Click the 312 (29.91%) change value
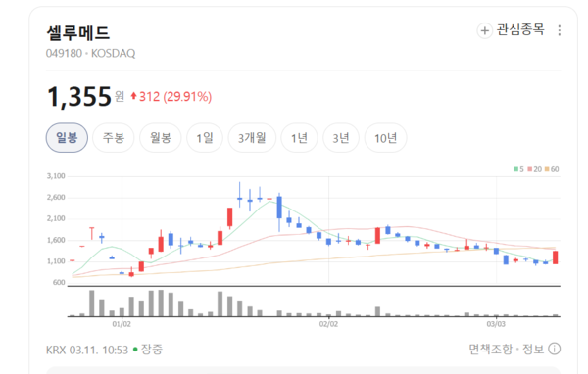 tap(175, 97)
